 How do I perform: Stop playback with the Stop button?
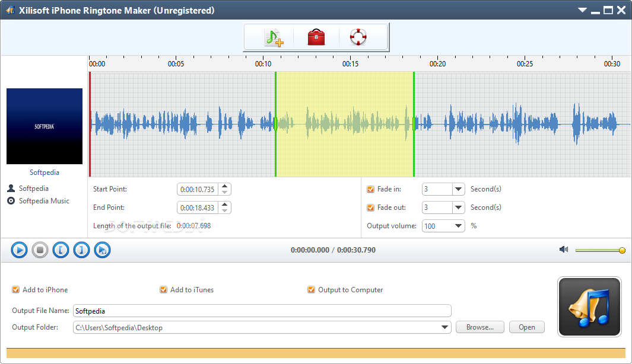(40, 250)
